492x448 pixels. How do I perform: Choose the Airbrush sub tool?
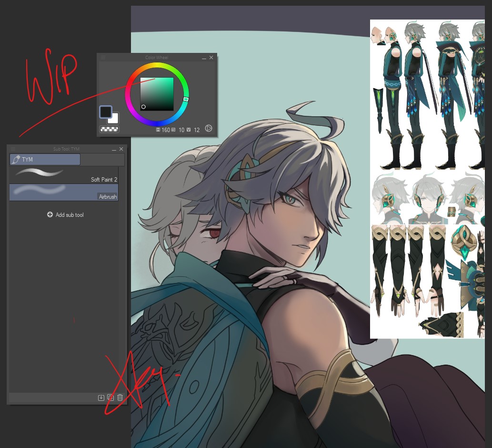64,192
